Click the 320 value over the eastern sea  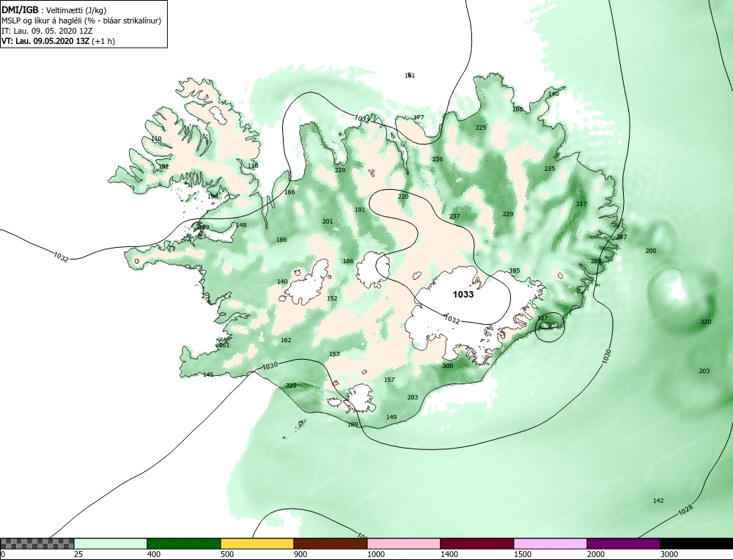705,322
